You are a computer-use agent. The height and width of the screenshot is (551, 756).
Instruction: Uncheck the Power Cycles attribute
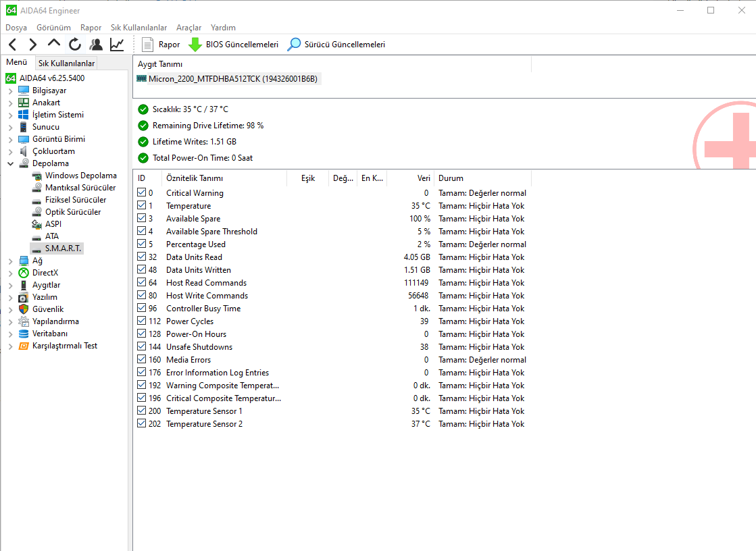[141, 321]
